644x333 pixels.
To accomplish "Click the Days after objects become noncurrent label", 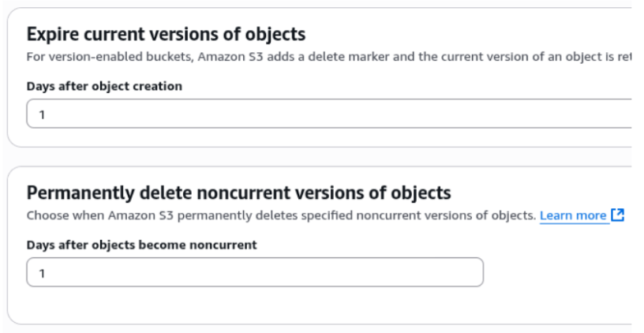I will [x=142, y=245].
